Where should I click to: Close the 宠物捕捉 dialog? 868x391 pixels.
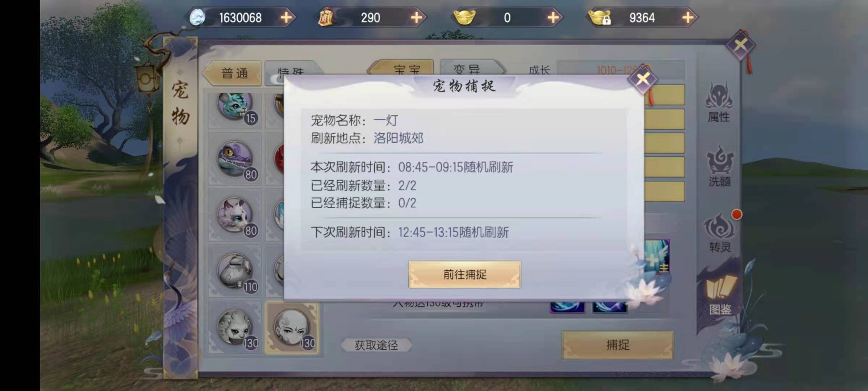click(643, 79)
